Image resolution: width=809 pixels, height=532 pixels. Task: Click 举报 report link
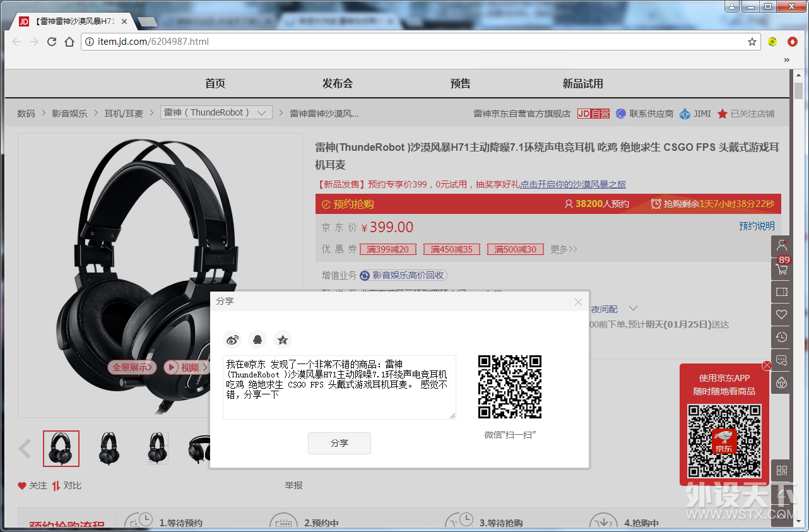click(293, 485)
